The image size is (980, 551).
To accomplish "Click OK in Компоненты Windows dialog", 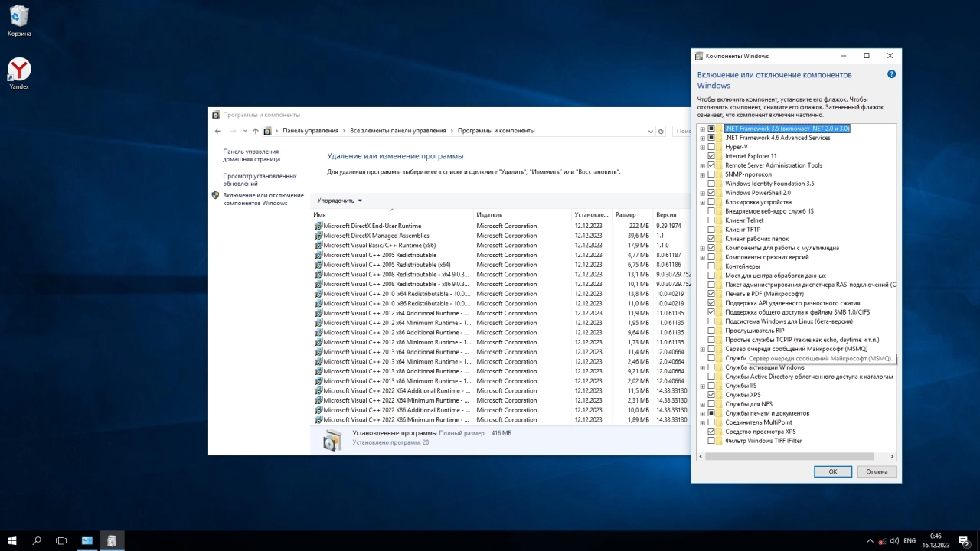I will (833, 471).
